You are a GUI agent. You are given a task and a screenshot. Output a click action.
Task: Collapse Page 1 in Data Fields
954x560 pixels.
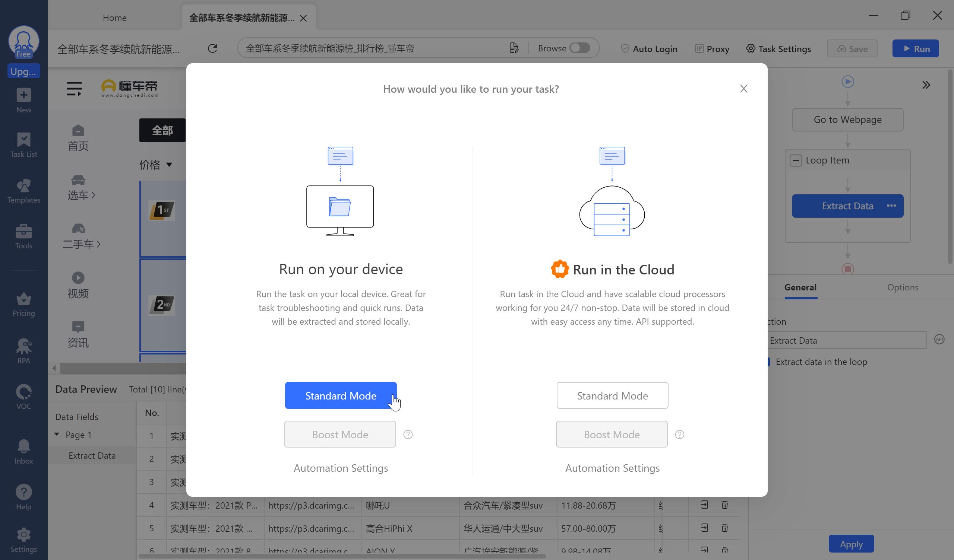(x=57, y=435)
